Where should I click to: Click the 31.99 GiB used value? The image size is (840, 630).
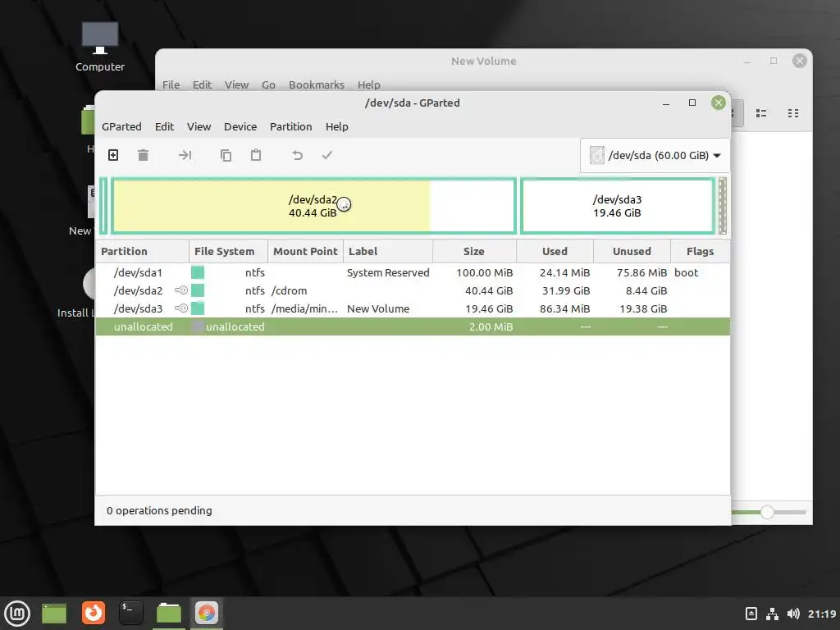pos(566,291)
